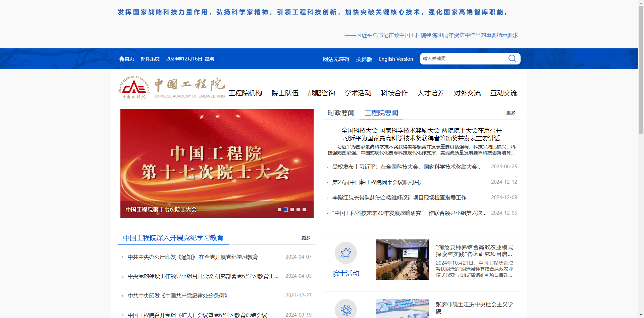Select the third carousel dot indicator
The image size is (644, 318).
[292, 210]
